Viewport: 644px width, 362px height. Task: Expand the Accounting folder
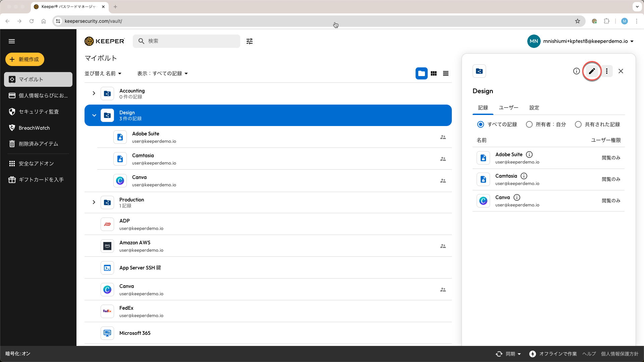94,93
